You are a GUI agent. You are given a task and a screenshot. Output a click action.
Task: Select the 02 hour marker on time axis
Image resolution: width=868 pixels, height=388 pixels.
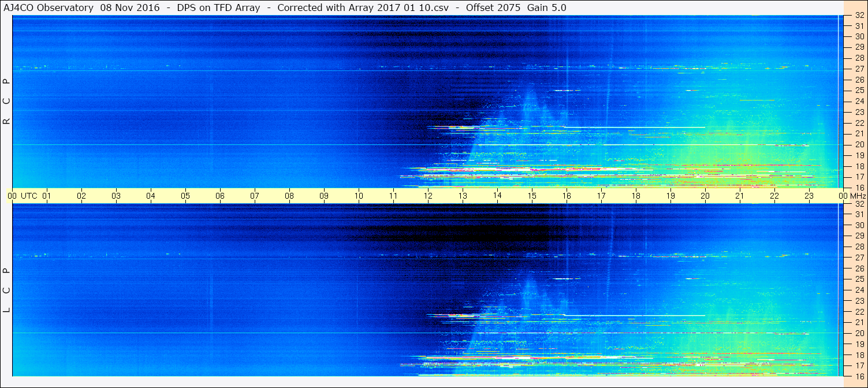(x=81, y=196)
